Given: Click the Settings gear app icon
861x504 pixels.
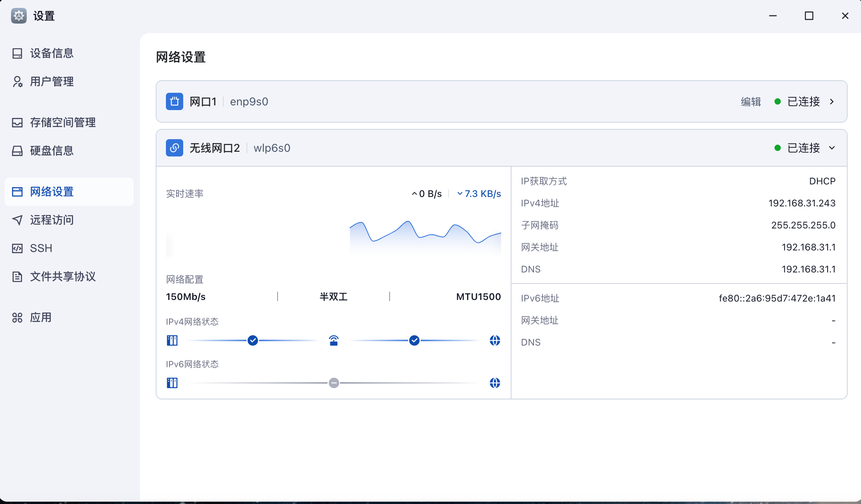Looking at the screenshot, I should pos(19,16).
